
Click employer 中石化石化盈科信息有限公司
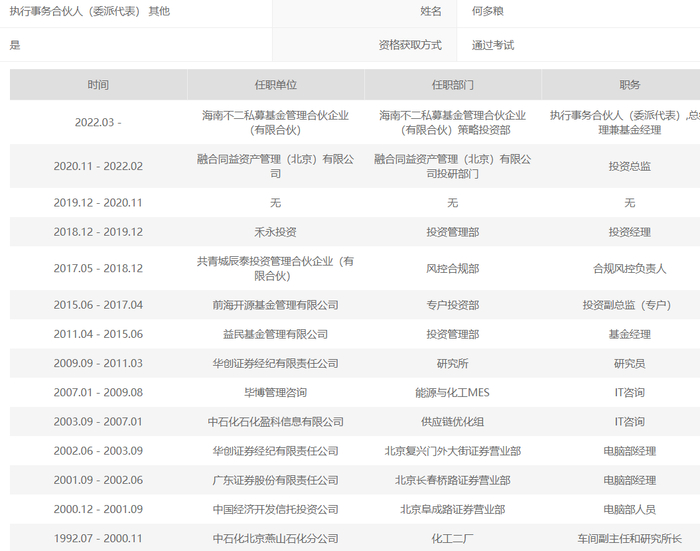(275, 422)
